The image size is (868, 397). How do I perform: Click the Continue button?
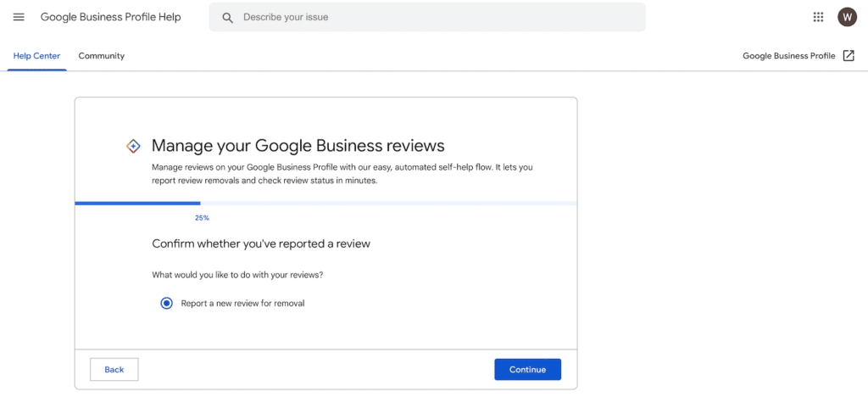click(x=527, y=369)
